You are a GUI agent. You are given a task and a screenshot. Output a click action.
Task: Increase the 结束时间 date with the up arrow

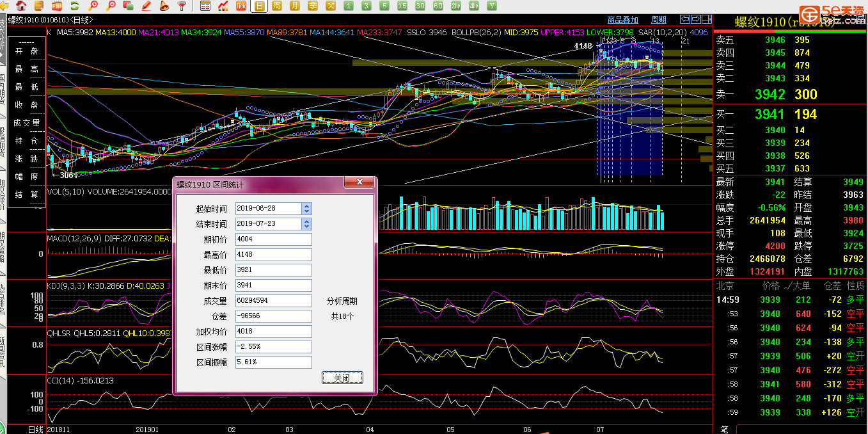[307, 221]
